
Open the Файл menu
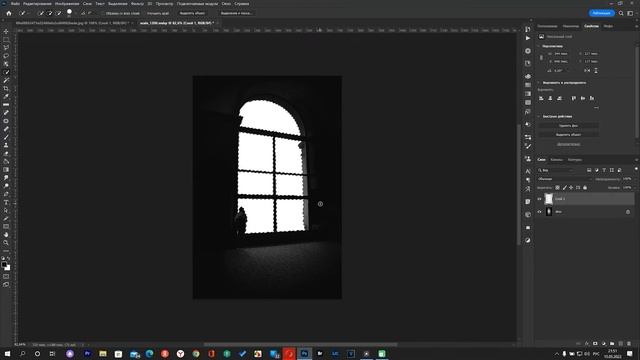click(x=15, y=4)
